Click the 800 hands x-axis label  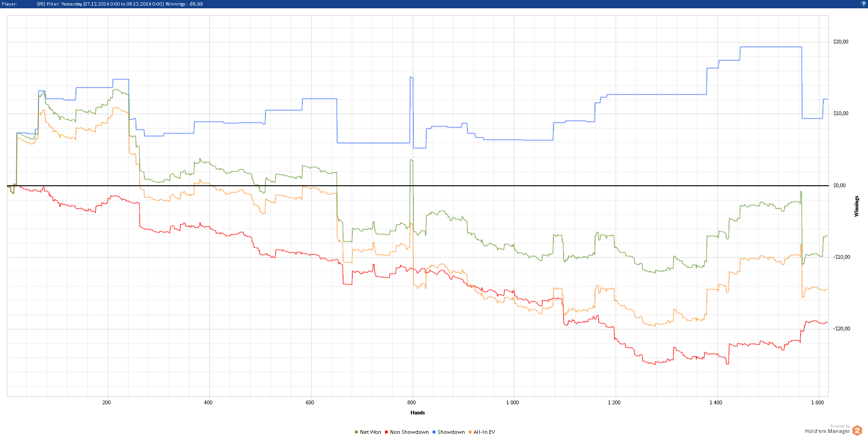(x=412, y=402)
